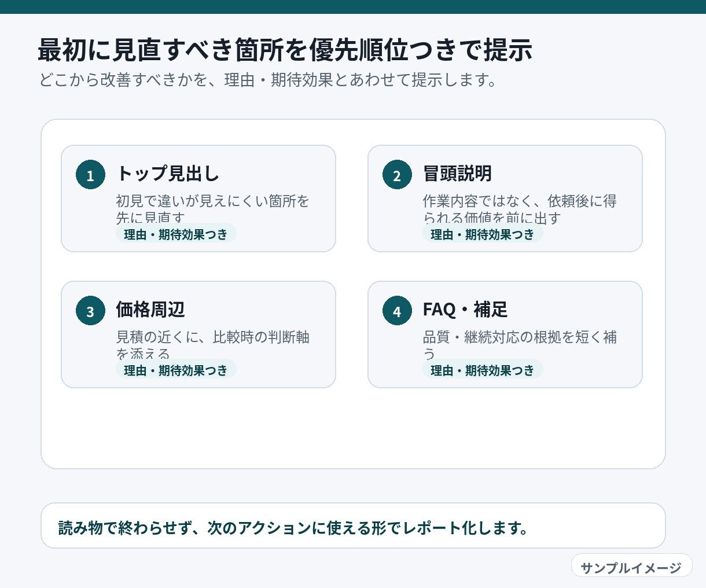This screenshot has height=588, width=706.
Task: Click the number 4 circle badge
Action: [397, 311]
